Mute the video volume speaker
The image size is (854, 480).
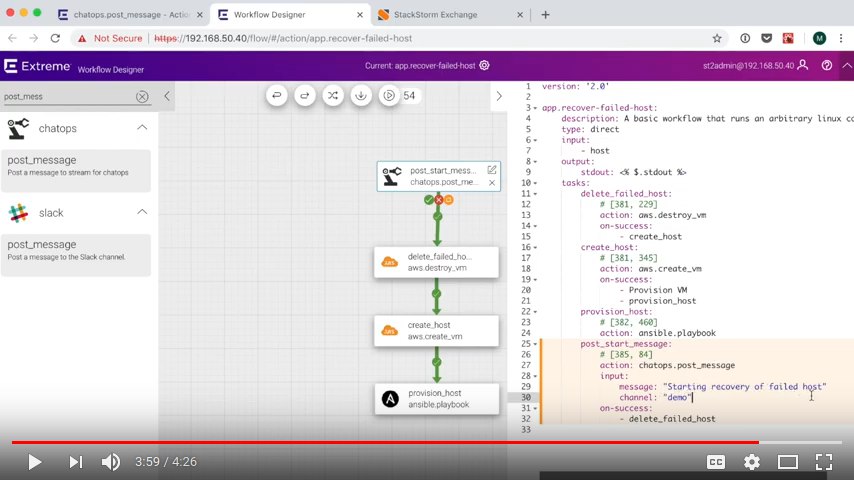(111, 462)
